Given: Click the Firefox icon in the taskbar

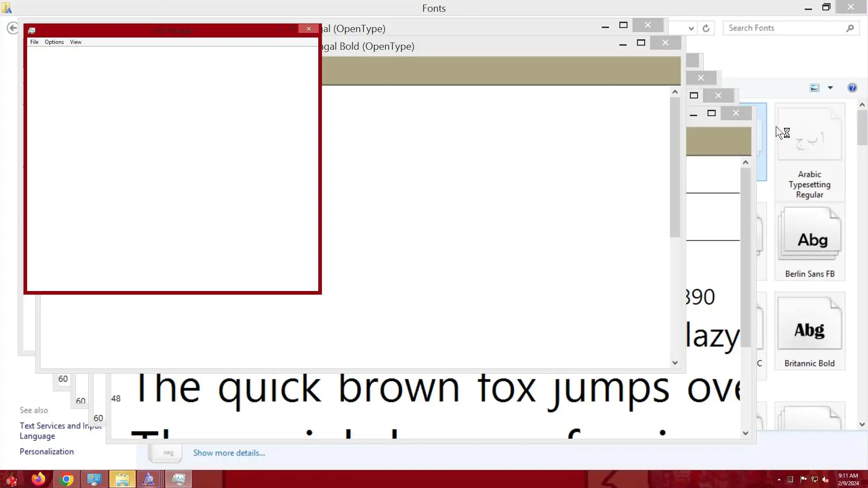Looking at the screenshot, I should 38,479.
